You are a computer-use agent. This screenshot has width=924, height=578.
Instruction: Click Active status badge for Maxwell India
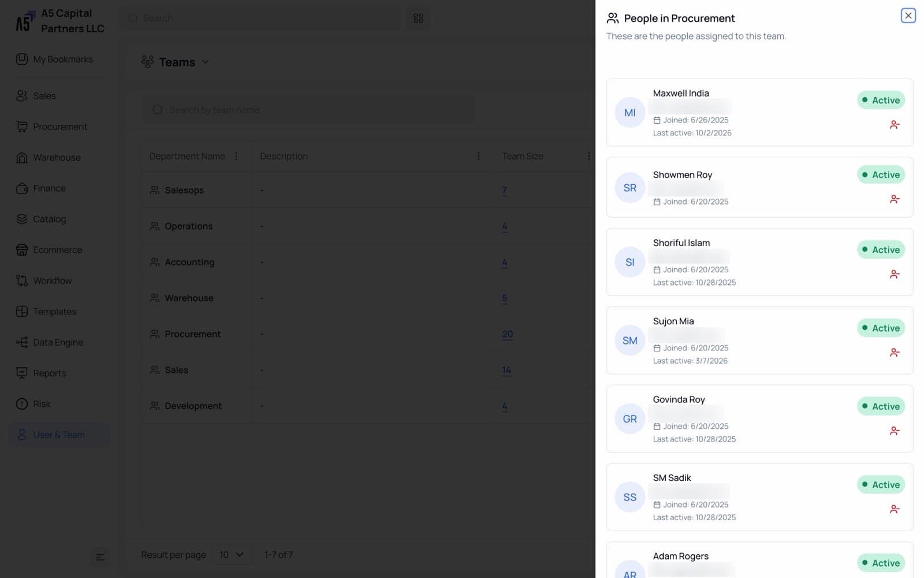(881, 100)
